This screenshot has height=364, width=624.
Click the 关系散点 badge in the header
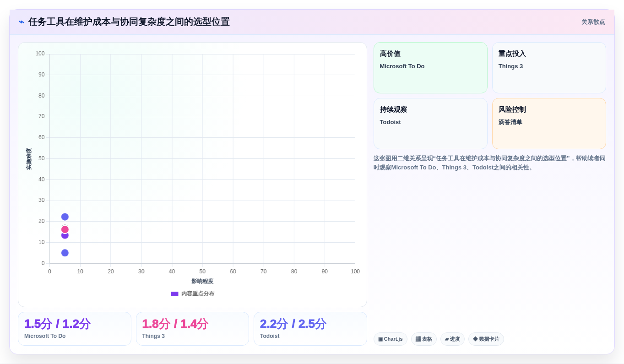(x=593, y=22)
